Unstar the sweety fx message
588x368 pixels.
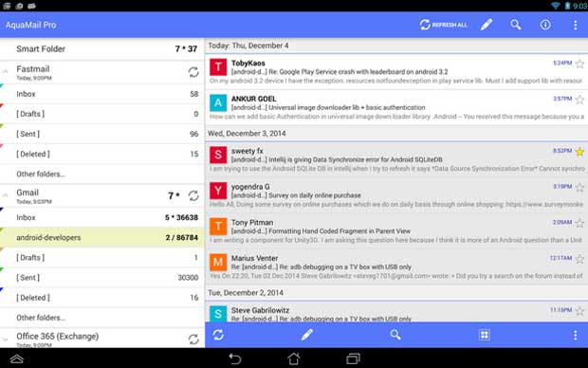pyautogui.click(x=579, y=152)
